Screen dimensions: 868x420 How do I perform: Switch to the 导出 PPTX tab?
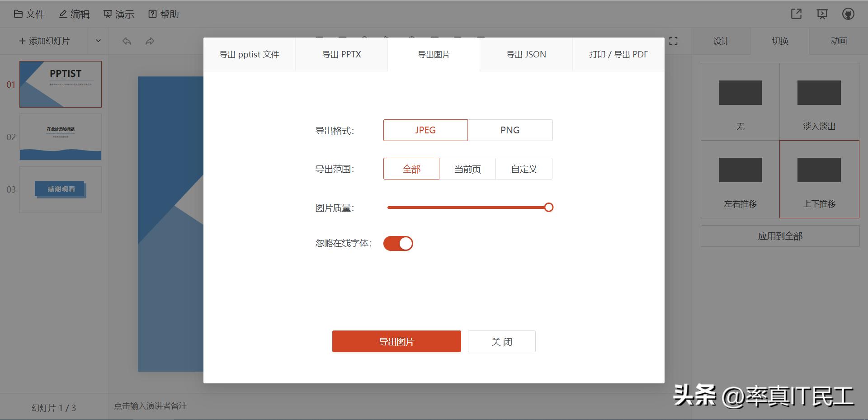click(x=341, y=55)
